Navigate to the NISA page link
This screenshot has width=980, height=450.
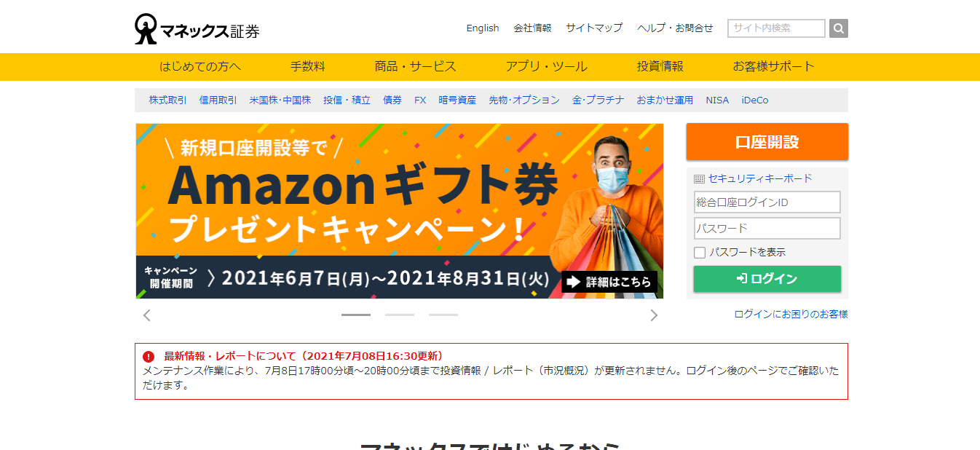pos(716,100)
